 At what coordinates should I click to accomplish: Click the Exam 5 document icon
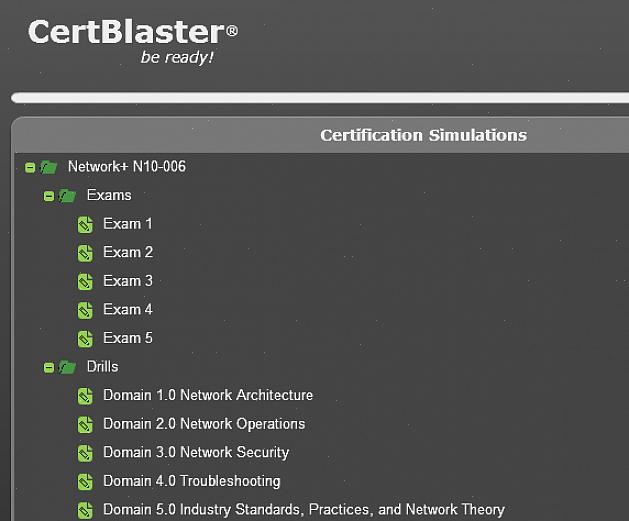(85, 339)
